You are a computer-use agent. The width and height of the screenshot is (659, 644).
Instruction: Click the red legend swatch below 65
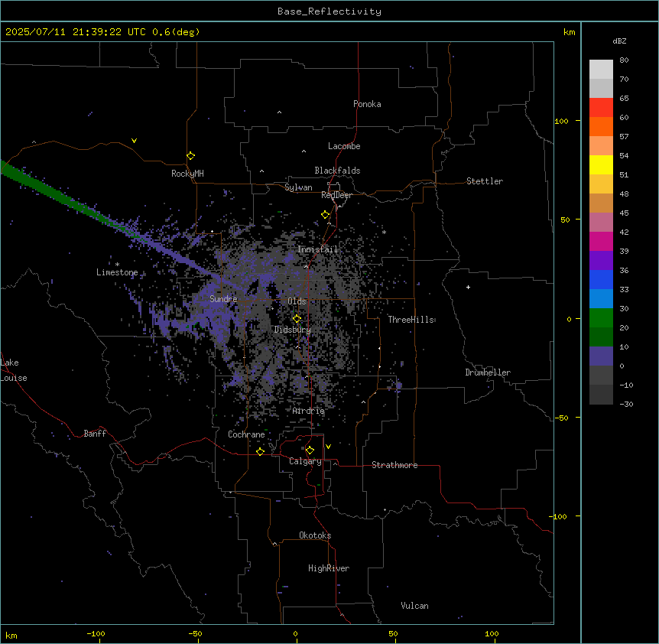pyautogui.click(x=601, y=108)
